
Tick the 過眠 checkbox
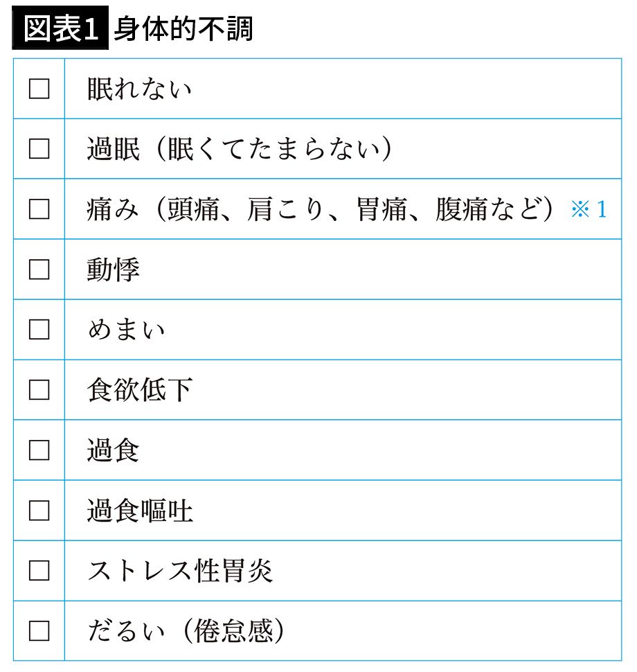tap(39, 149)
